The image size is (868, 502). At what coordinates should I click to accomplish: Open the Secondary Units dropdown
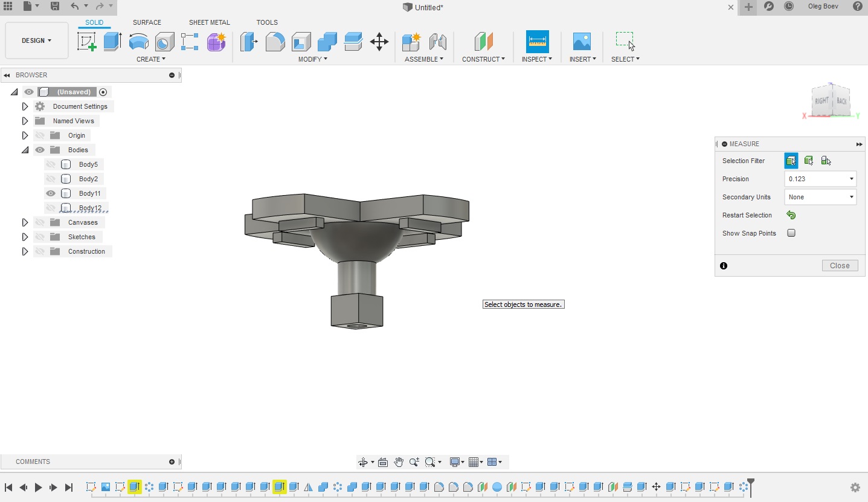820,197
